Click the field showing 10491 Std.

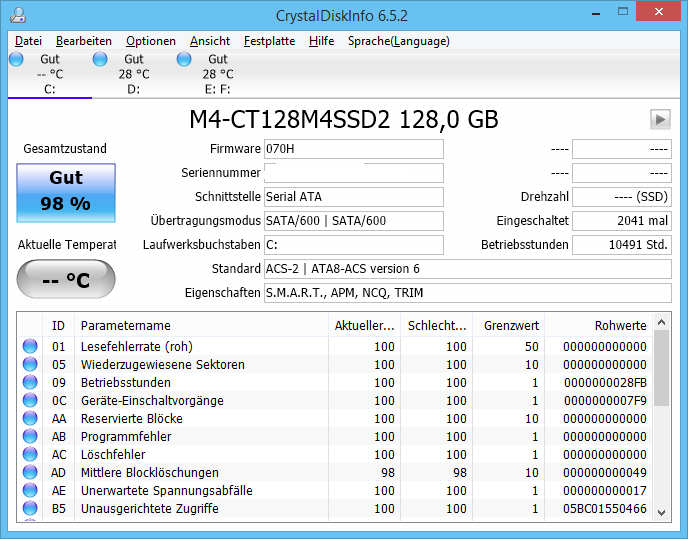pyautogui.click(x=622, y=244)
